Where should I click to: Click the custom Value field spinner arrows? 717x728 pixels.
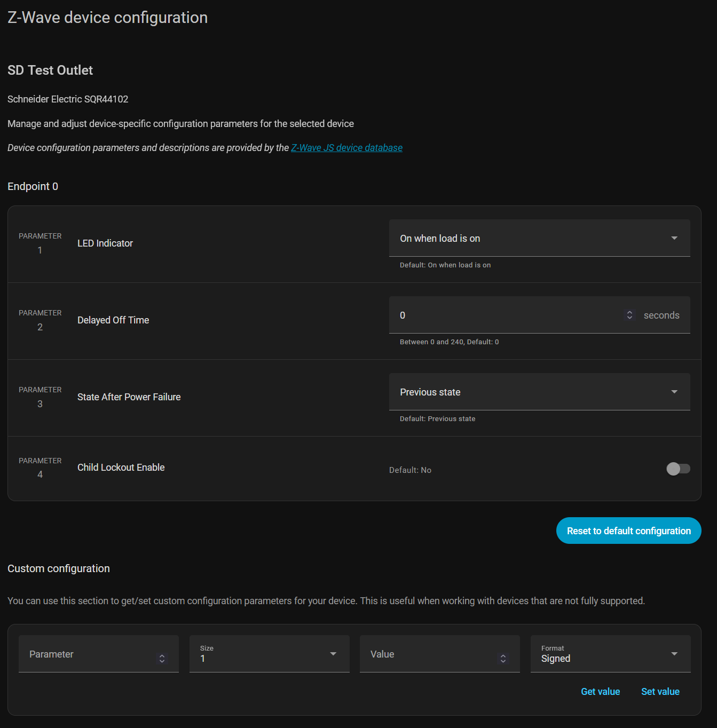[x=503, y=659]
